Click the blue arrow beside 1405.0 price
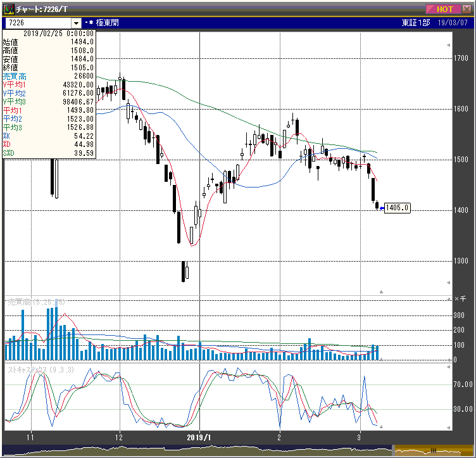This screenshot has height=458, width=476. coord(382,208)
